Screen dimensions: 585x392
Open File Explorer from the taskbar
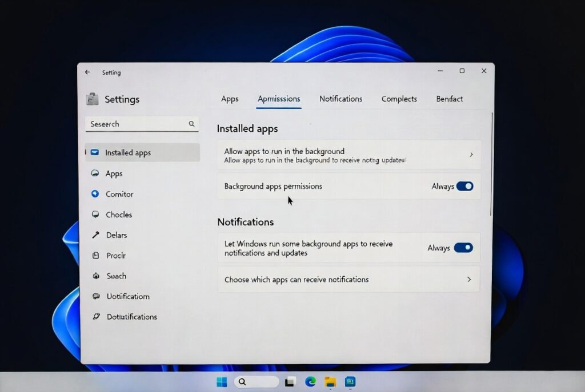point(330,382)
